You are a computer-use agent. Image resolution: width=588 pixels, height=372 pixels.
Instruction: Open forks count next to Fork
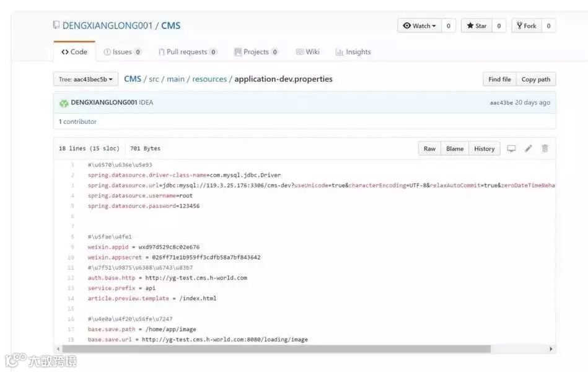point(548,26)
